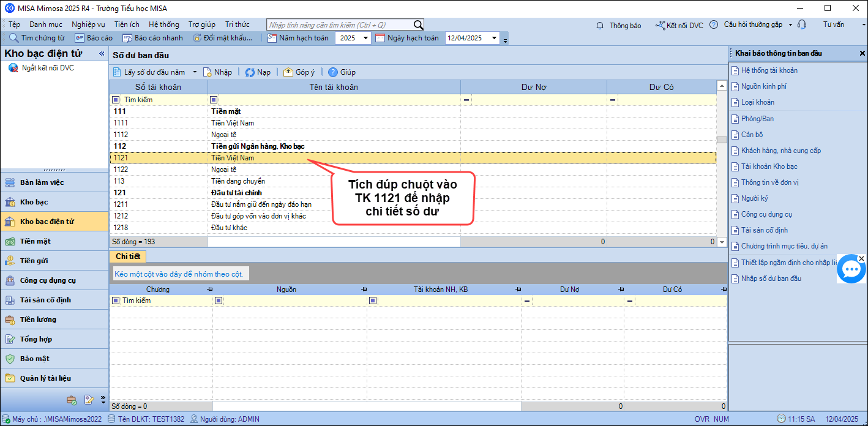The image size is (868, 426).
Task: Open the Người ký link
Action: 755,198
